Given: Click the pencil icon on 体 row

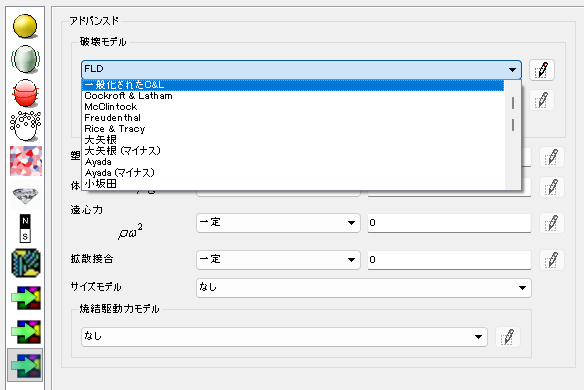Looking at the screenshot, I should point(552,187).
